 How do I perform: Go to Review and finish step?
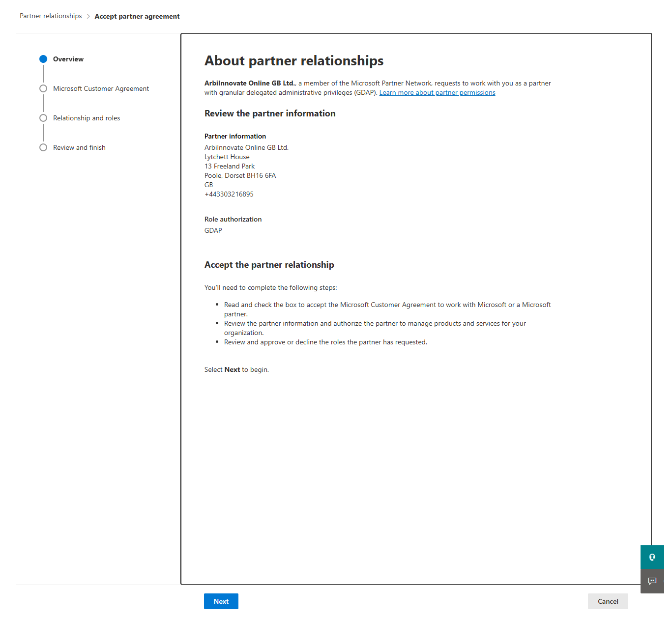pyautogui.click(x=79, y=147)
